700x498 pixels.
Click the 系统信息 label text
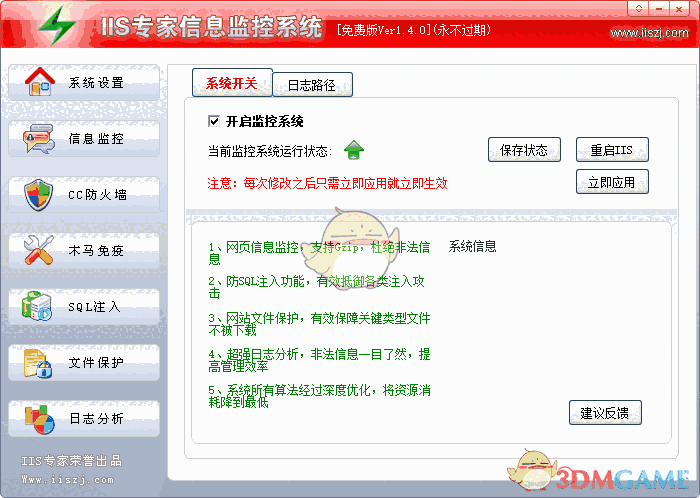[x=472, y=246]
